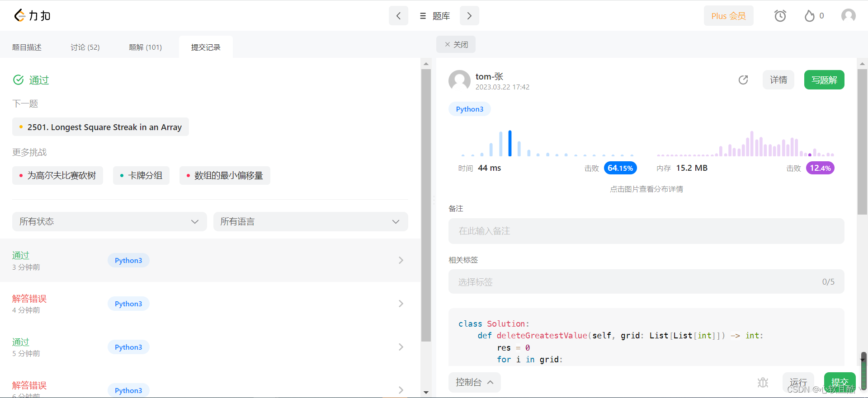Open next problem 2501. Longest Square Streak
The width and height of the screenshot is (868, 398).
(100, 127)
